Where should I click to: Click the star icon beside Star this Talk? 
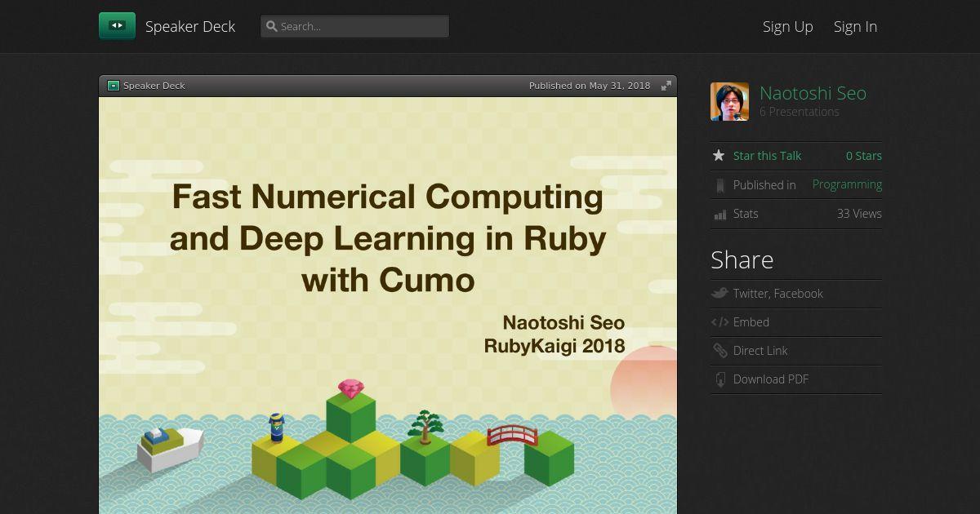click(719, 155)
